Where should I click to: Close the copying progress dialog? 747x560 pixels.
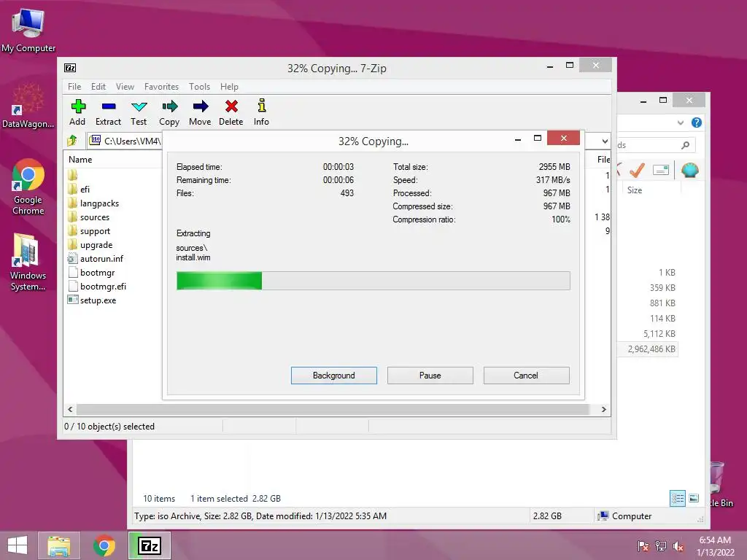click(x=564, y=138)
